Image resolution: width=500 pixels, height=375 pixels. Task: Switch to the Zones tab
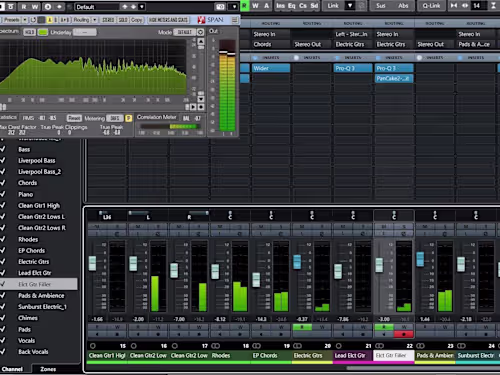click(x=48, y=369)
